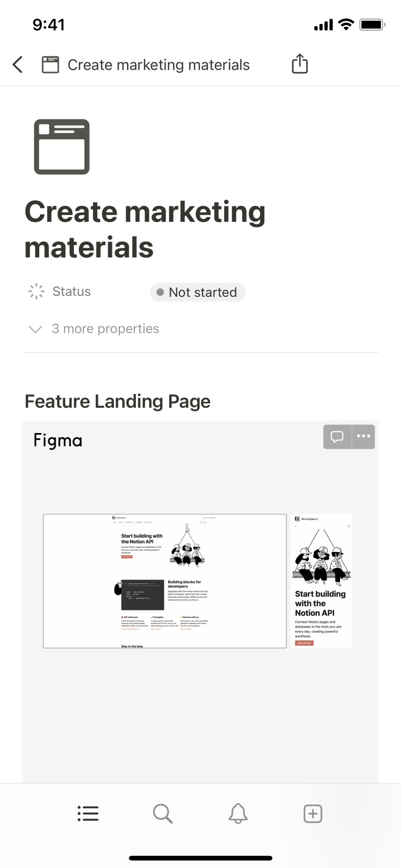Tap the Status property label
Image resolution: width=401 pixels, height=868 pixels.
(71, 291)
